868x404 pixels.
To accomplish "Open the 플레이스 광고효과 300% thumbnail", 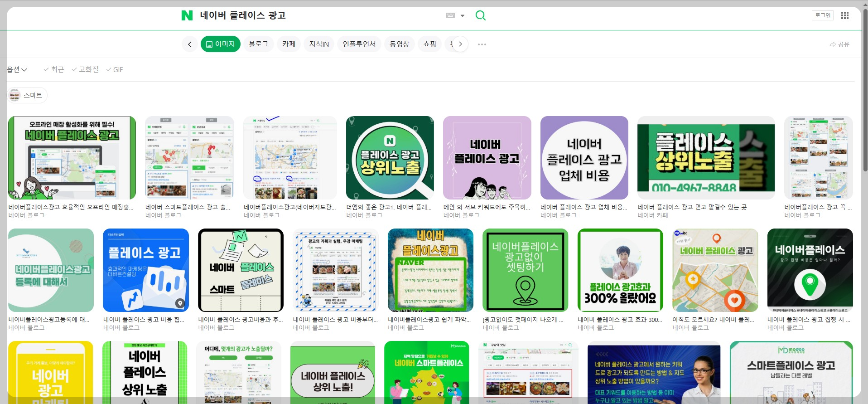I will [x=620, y=270].
